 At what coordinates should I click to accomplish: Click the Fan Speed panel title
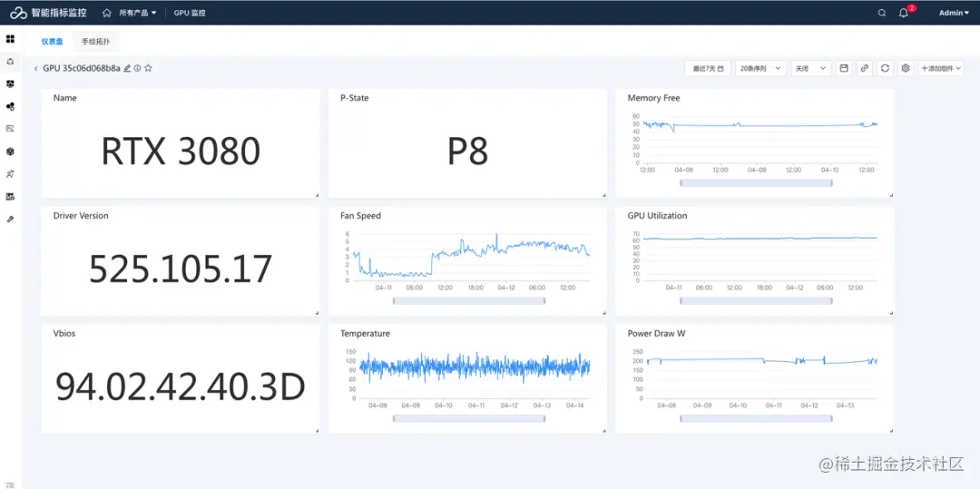click(x=360, y=216)
